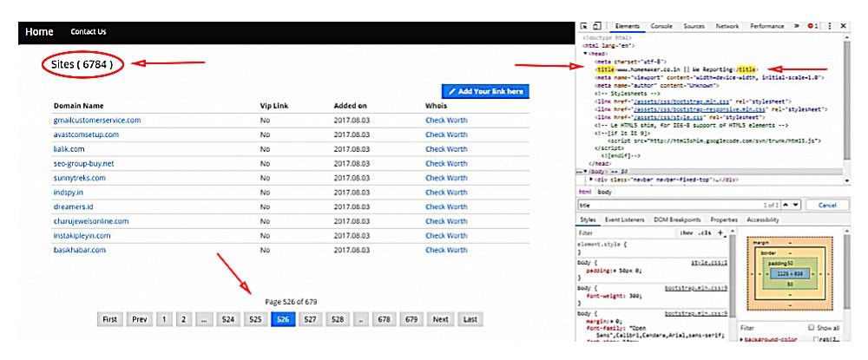Go to the First pagination page

109,319
